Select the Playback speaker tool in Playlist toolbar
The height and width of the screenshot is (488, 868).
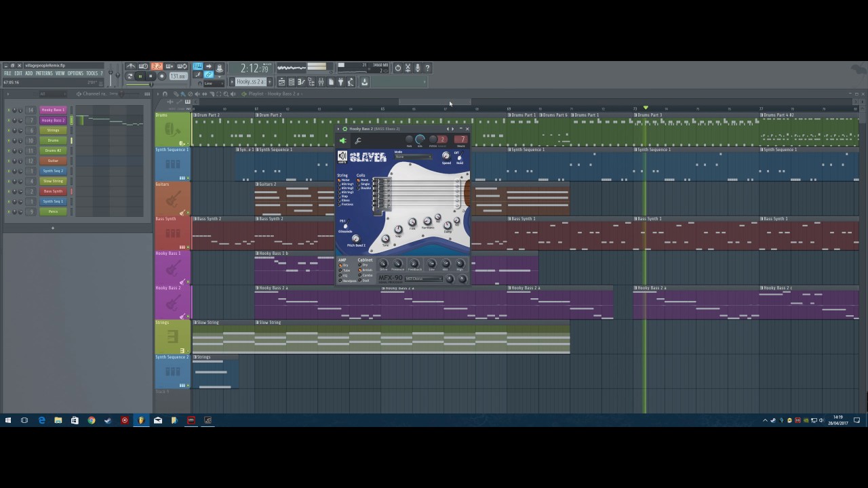[x=233, y=94]
